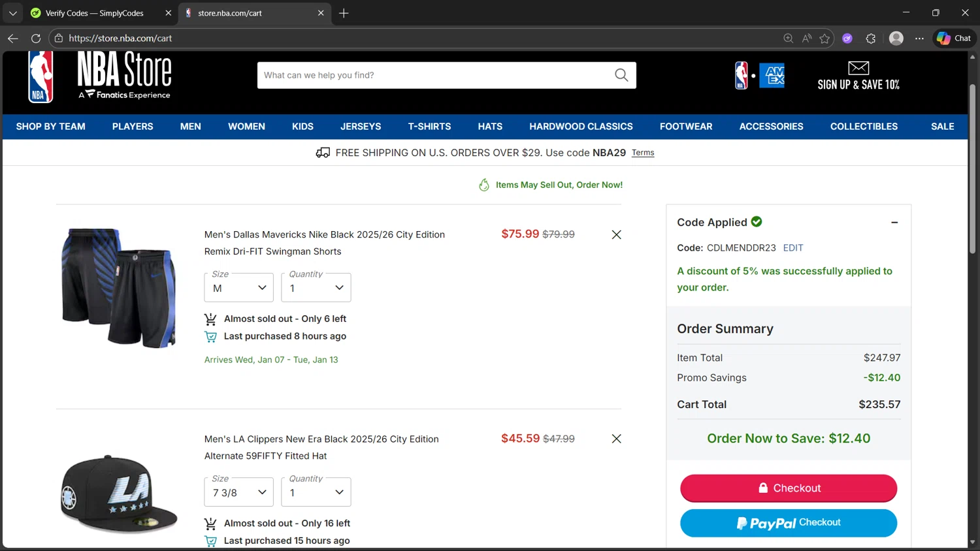Open the free shipping Terms link

[643, 153]
